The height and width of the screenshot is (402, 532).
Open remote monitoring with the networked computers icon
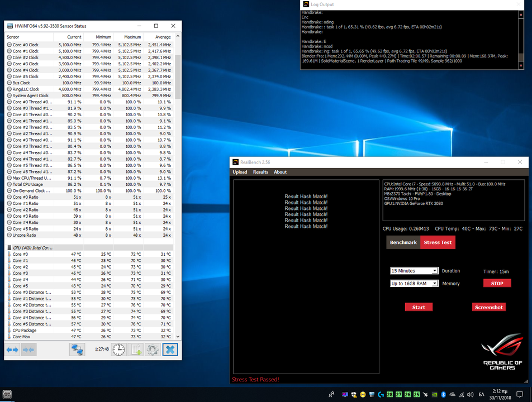coord(77,350)
